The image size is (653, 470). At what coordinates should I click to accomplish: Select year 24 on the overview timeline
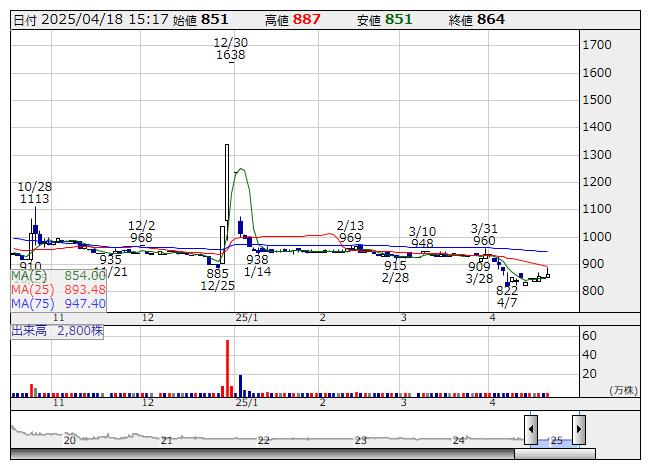pyautogui.click(x=457, y=440)
